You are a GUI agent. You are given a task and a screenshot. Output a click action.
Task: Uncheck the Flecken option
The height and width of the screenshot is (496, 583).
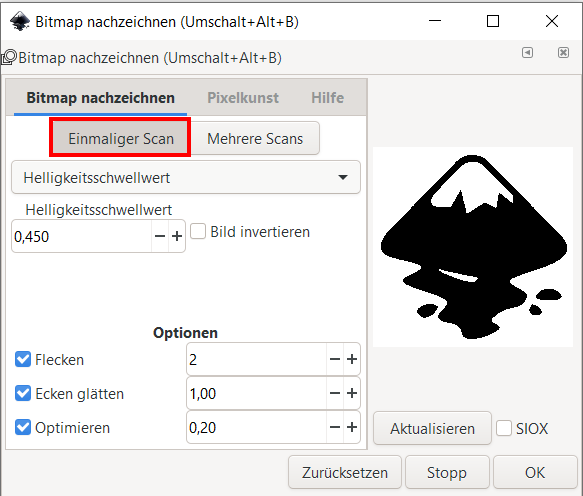coord(23,360)
